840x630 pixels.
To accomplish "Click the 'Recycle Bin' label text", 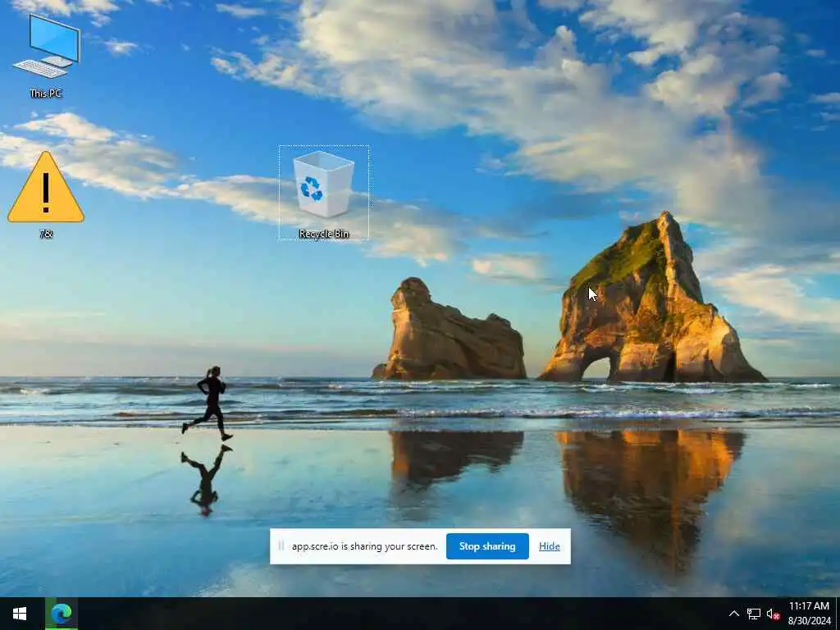I will click(x=323, y=234).
